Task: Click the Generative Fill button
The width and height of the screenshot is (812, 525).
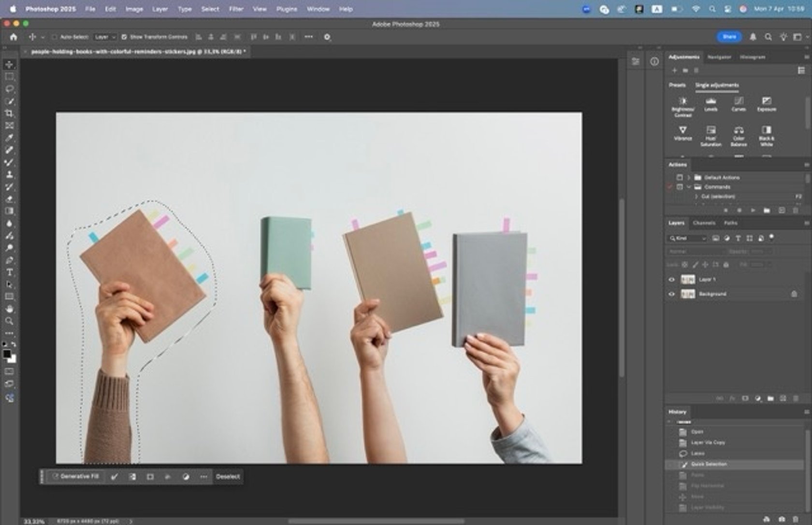Action: pos(76,476)
